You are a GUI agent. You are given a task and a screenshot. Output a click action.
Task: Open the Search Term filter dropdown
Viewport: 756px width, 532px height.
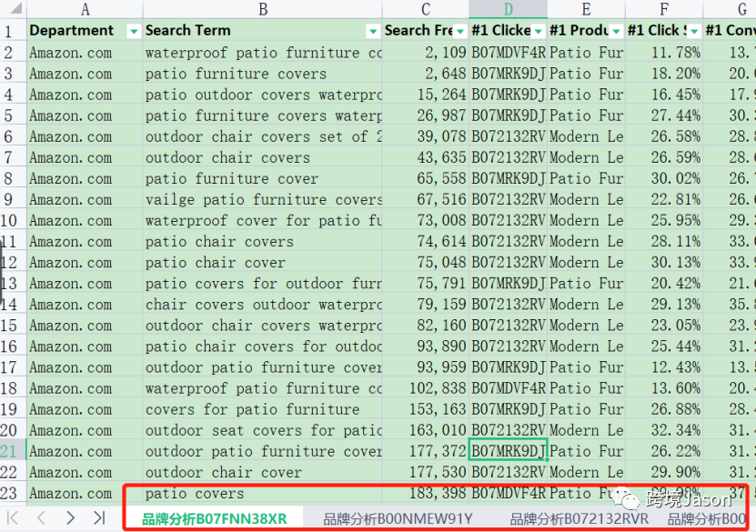(x=373, y=31)
